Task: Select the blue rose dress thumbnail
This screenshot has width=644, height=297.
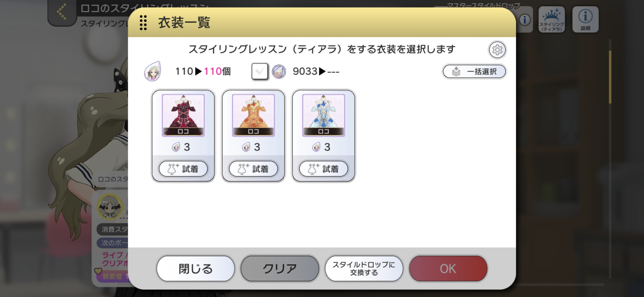Action: click(323, 115)
